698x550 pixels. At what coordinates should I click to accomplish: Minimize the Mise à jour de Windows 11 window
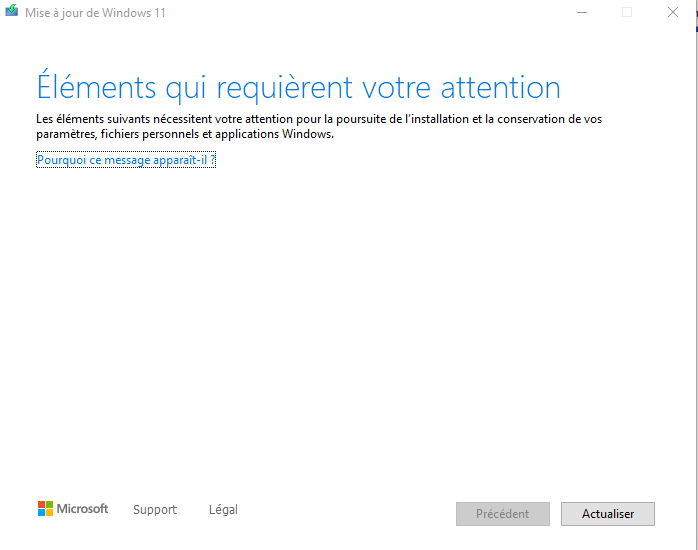pyautogui.click(x=582, y=12)
